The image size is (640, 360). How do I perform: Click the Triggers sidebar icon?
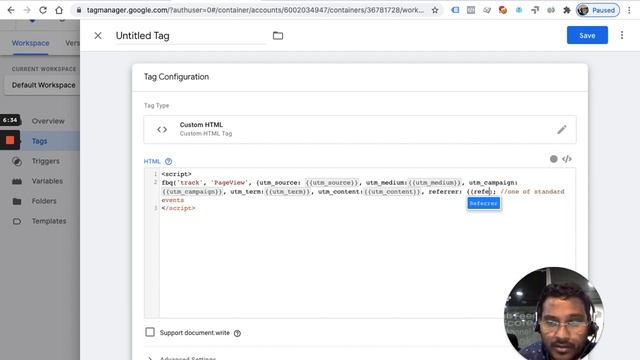click(17, 161)
